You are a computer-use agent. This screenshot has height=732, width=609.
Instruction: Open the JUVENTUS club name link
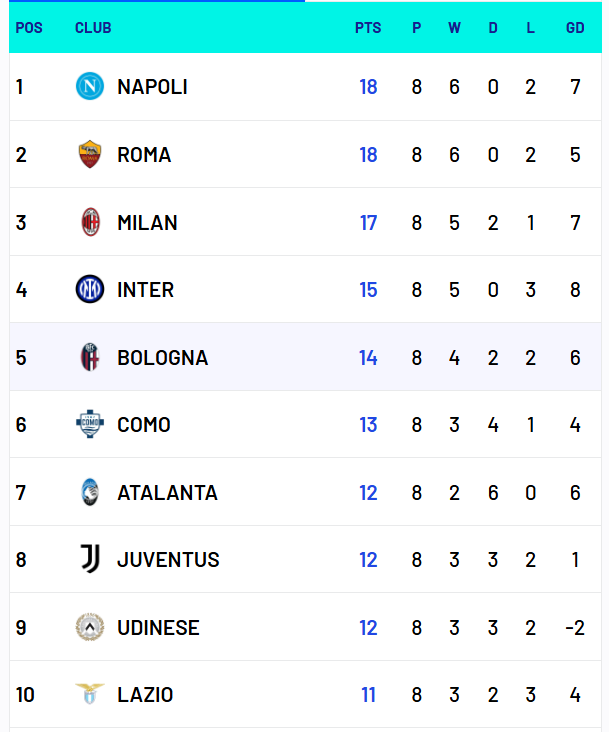coord(168,560)
